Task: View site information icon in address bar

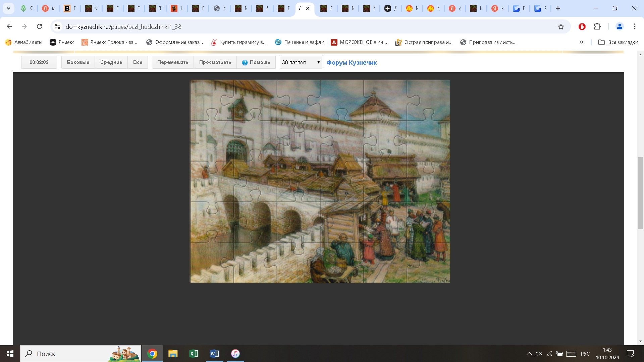Action: (57, 26)
